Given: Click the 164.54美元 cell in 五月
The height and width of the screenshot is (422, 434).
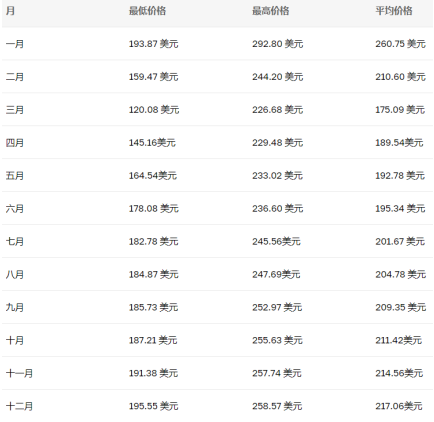Looking at the screenshot, I should pyautogui.click(x=153, y=176).
